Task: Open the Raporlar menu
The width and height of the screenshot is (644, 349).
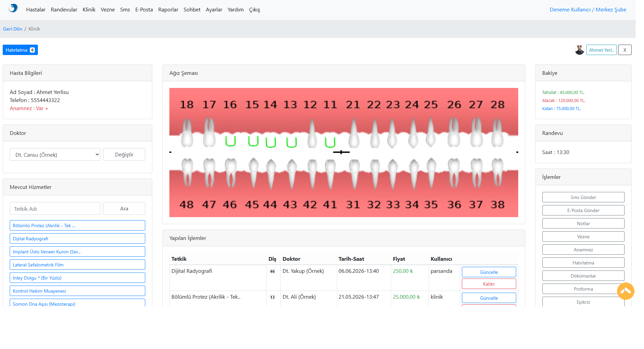Action: 168,10
